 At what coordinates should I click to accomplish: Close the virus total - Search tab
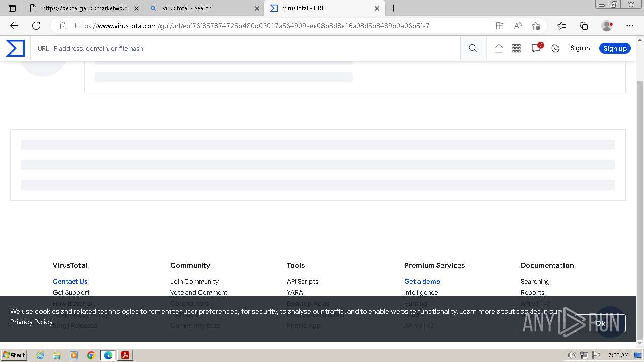tap(257, 8)
